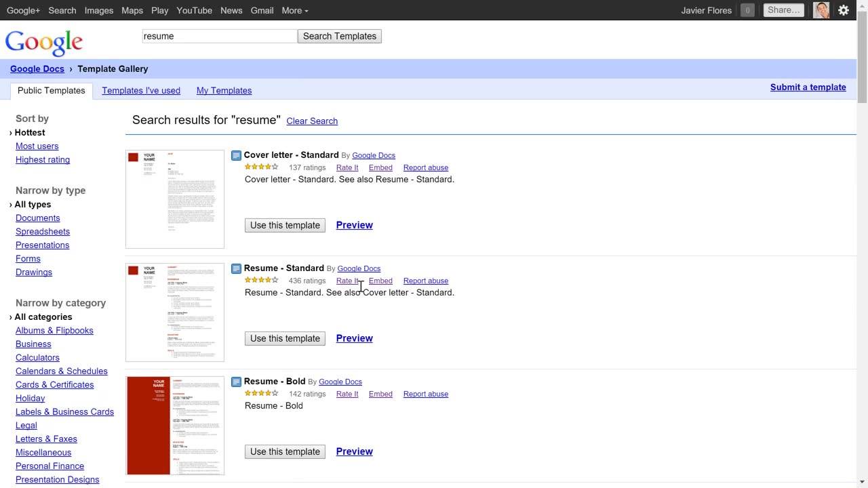Image resolution: width=868 pixels, height=488 pixels.
Task: Expand the More dropdown in top bar
Action: pyautogui.click(x=295, y=10)
